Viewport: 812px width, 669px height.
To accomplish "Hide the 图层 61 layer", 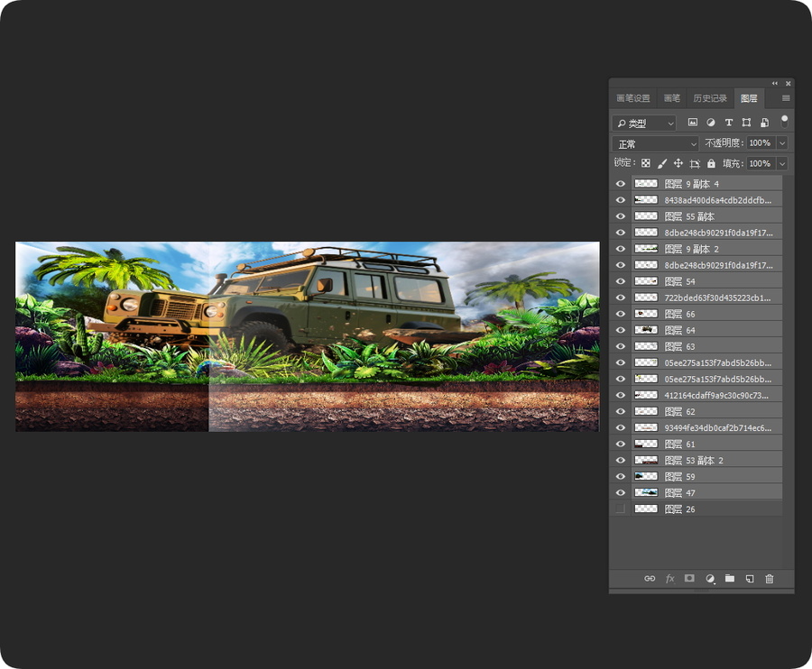I will point(621,444).
